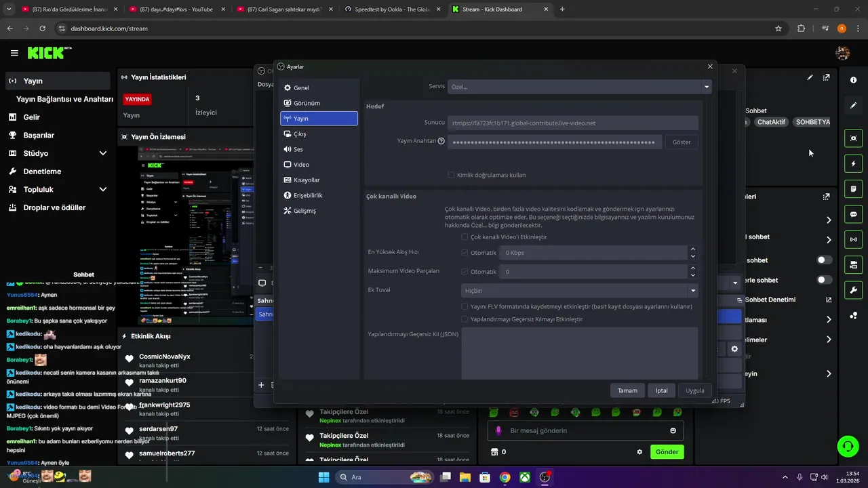Toggle Otomatik for En Yüksek Akış Hızı

pos(465,253)
